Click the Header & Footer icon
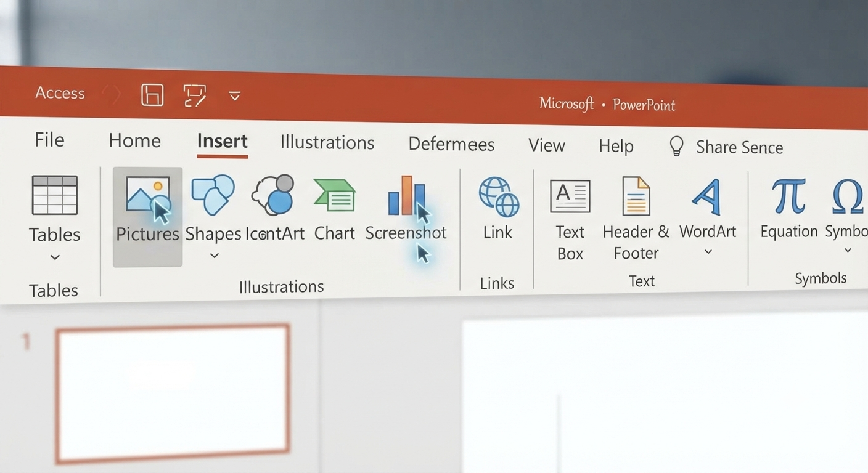This screenshot has width=868, height=473. [x=636, y=196]
